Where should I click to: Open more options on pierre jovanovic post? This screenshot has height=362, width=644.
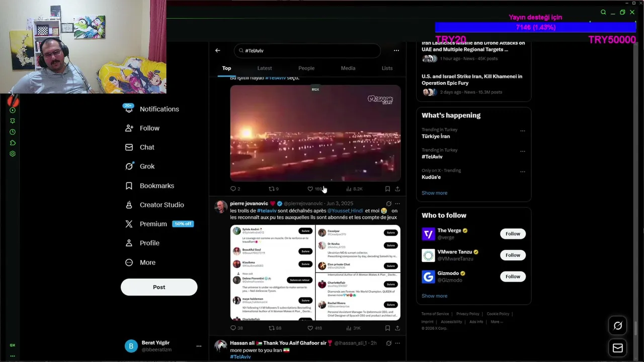click(397, 204)
